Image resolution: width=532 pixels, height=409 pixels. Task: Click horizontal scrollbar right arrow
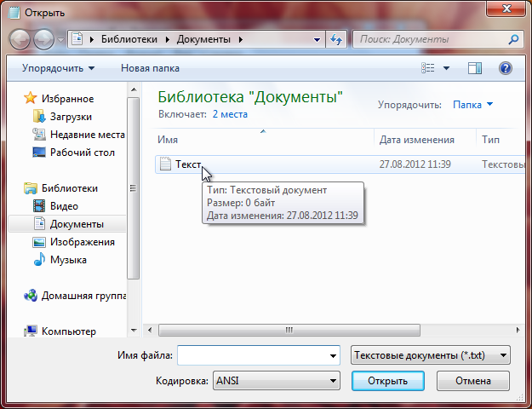518,330
